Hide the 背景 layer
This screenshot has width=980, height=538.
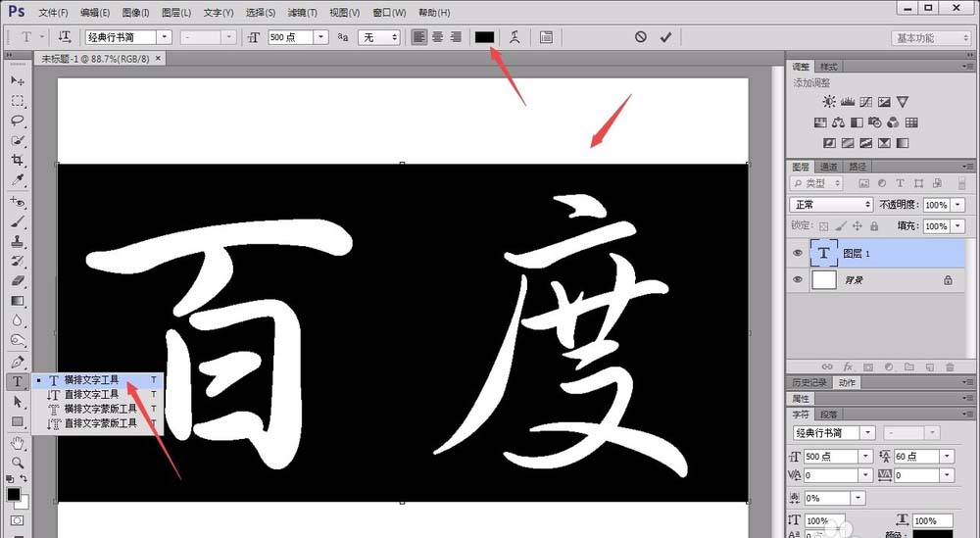(x=798, y=280)
